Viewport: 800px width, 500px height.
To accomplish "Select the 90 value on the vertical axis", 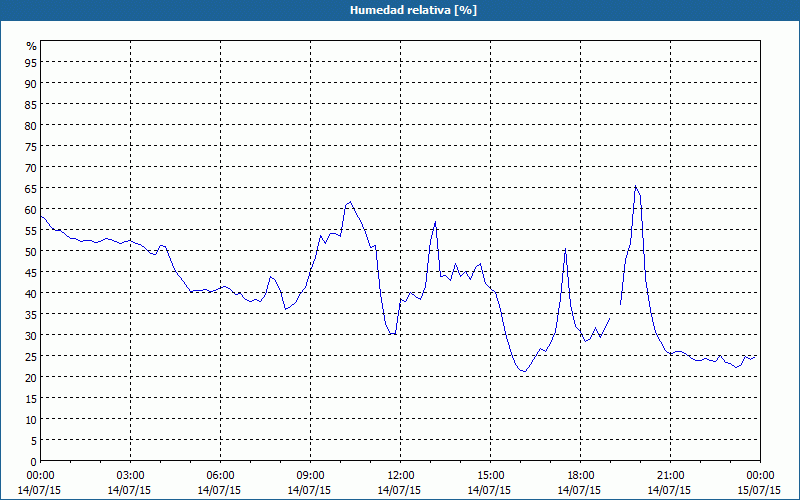I will 31,83.
